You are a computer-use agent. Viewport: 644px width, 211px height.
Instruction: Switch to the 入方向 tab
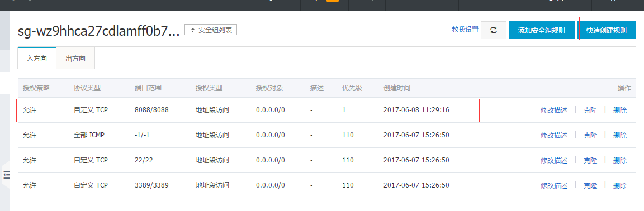(x=37, y=58)
